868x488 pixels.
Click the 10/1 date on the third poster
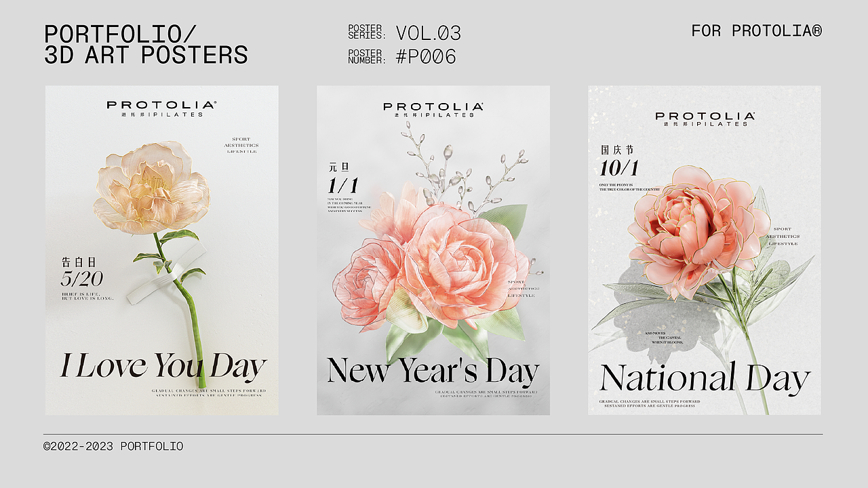click(619, 167)
